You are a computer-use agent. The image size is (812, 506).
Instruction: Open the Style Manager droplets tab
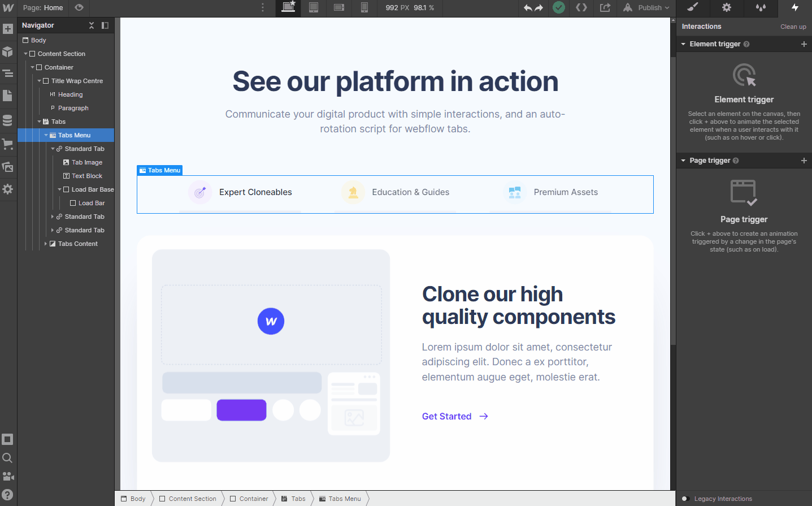coord(761,7)
